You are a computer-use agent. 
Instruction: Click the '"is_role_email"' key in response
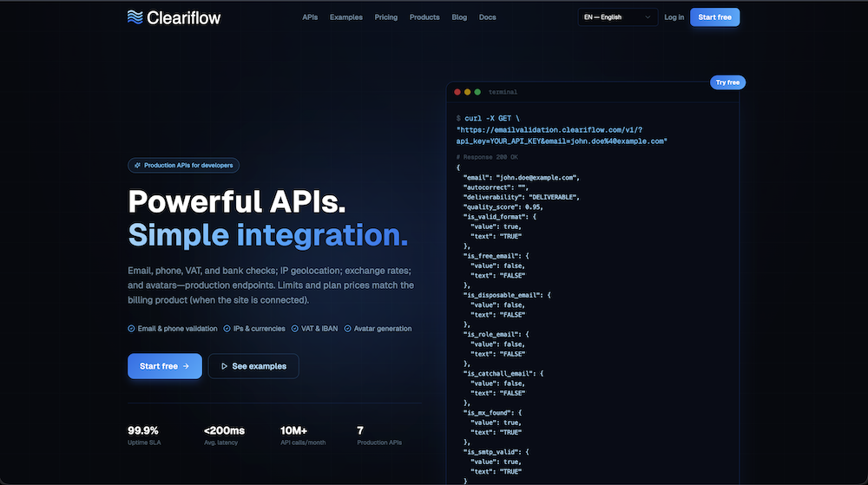[490, 335]
